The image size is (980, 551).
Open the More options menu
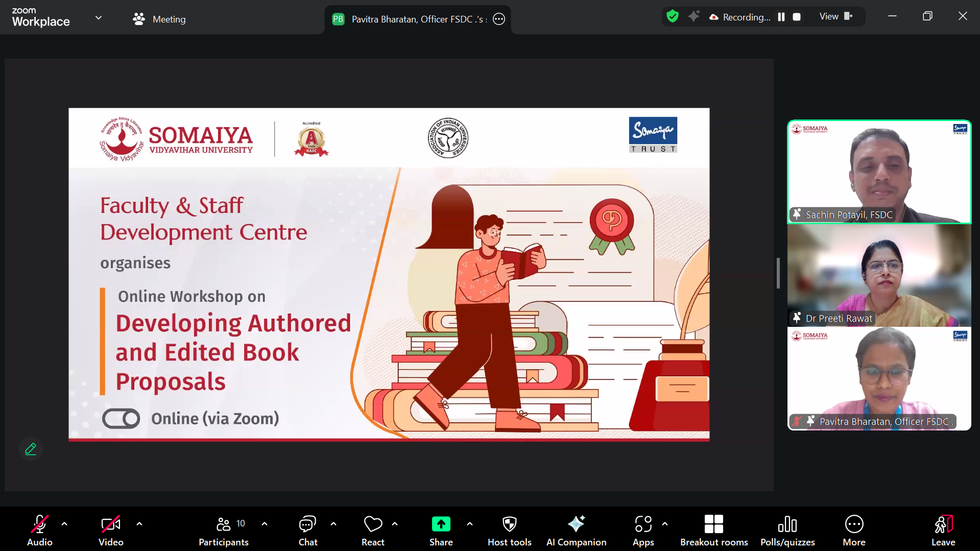854,530
